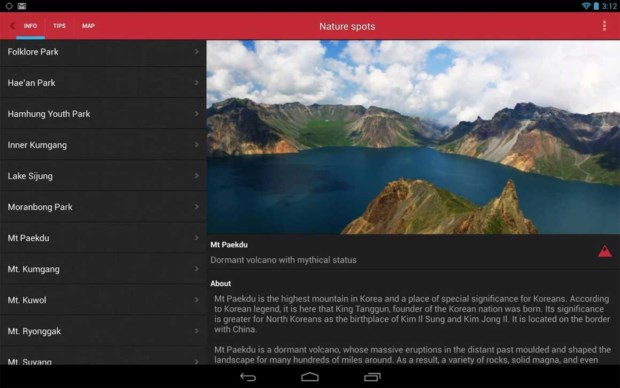Expand the Lake Sijung chevron

(197, 176)
